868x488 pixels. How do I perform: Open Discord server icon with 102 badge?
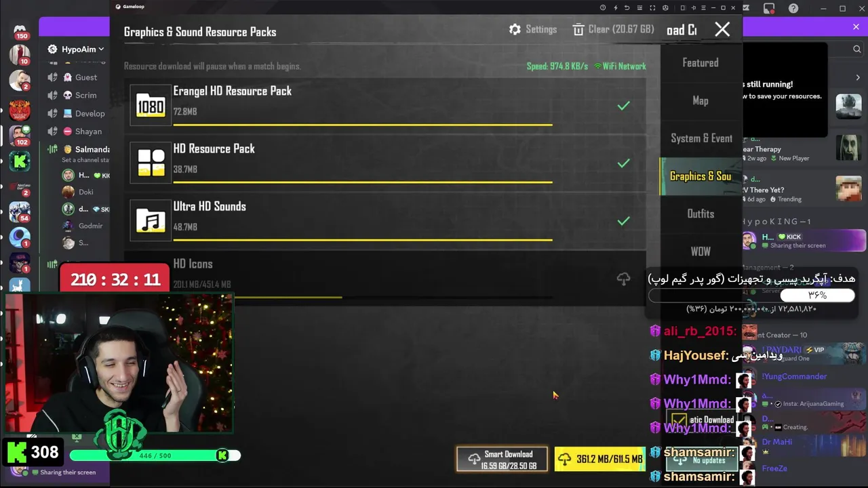click(20, 135)
